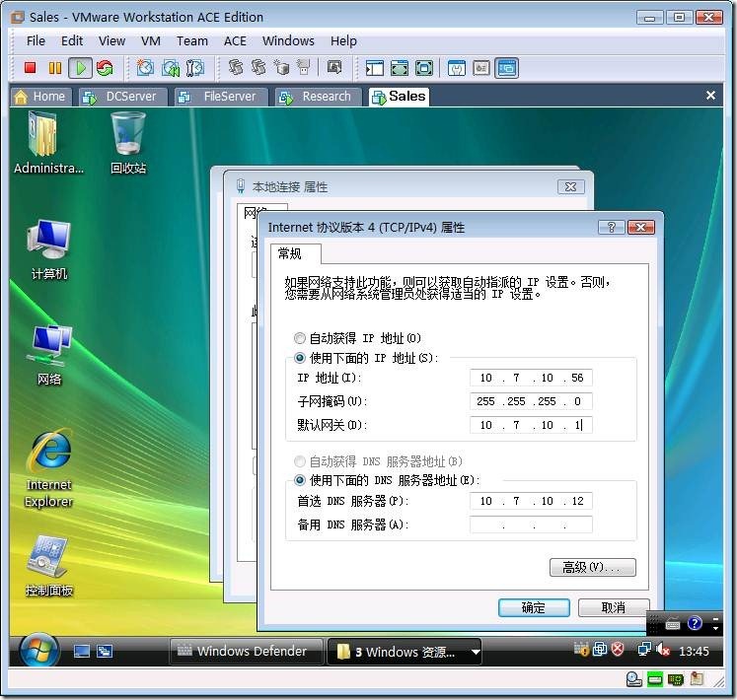Suspend the virtual machine with pause icon
This screenshot has width=737, height=700.
pos(55,68)
